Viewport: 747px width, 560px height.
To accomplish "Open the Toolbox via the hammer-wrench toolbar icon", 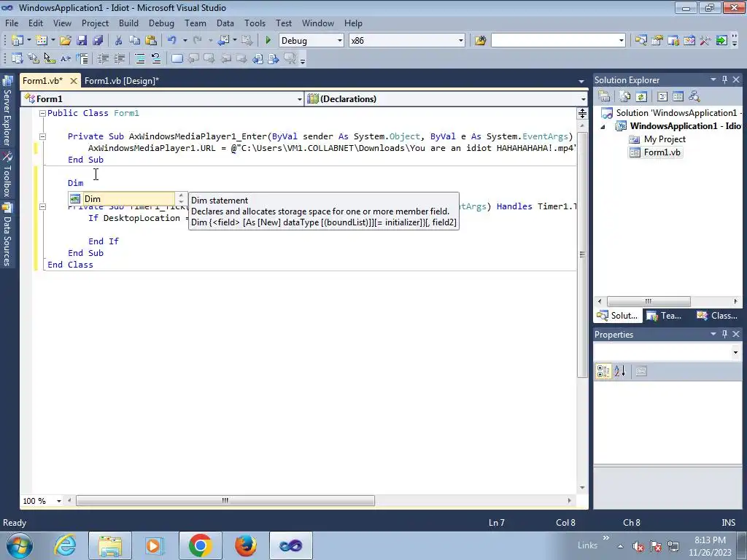I will pos(705,41).
